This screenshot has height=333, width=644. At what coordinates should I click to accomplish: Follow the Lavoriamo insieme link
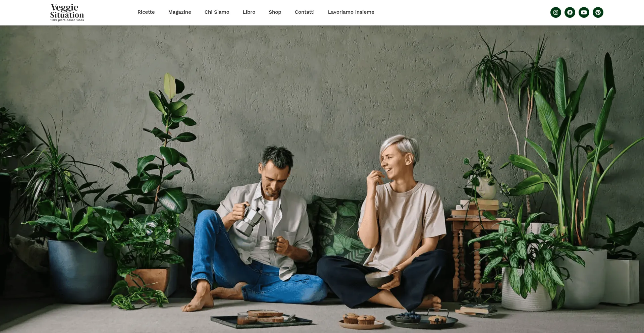pyautogui.click(x=351, y=12)
